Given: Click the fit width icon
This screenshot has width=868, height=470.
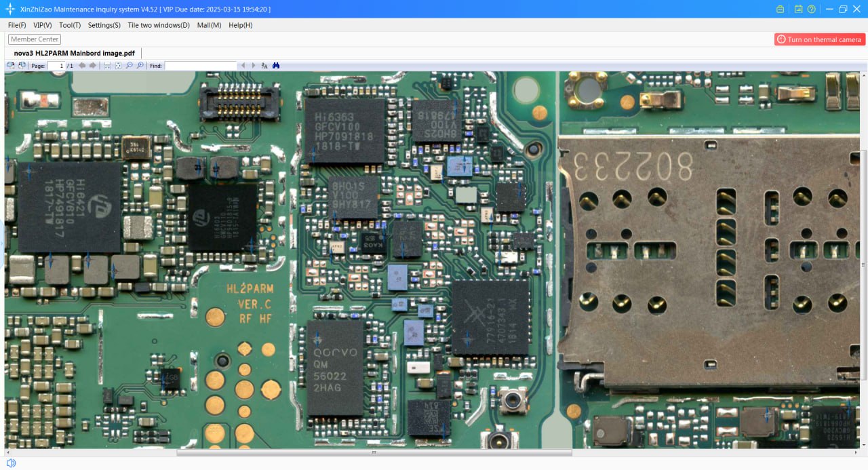Looking at the screenshot, I should pos(107,66).
